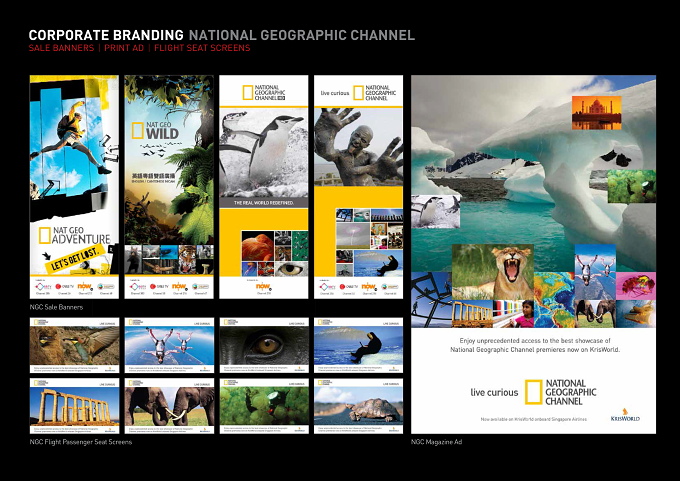The height and width of the screenshot is (481, 680).
Task: Click the yellow frame logo beside Nat Geo Adventure
Action: point(45,236)
